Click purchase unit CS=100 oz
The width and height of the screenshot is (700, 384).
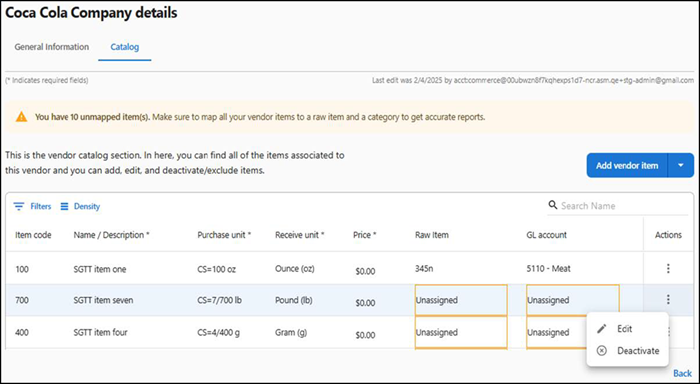point(217,269)
